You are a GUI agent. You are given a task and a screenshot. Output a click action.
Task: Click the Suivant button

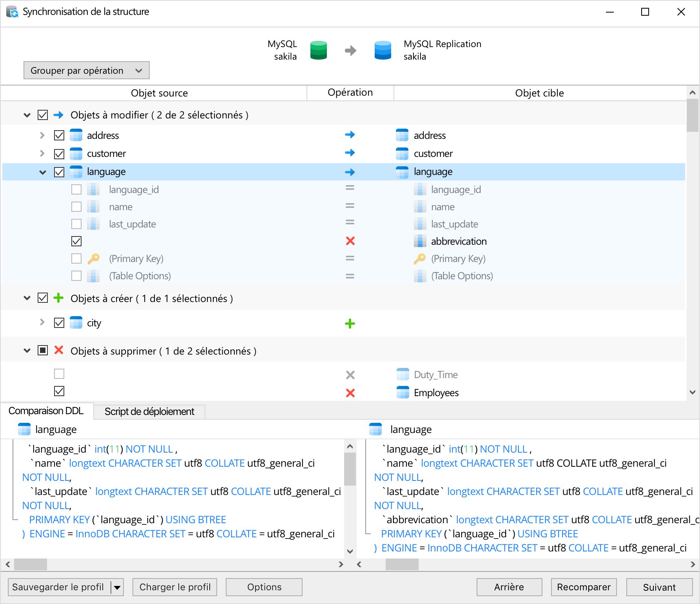tap(659, 587)
